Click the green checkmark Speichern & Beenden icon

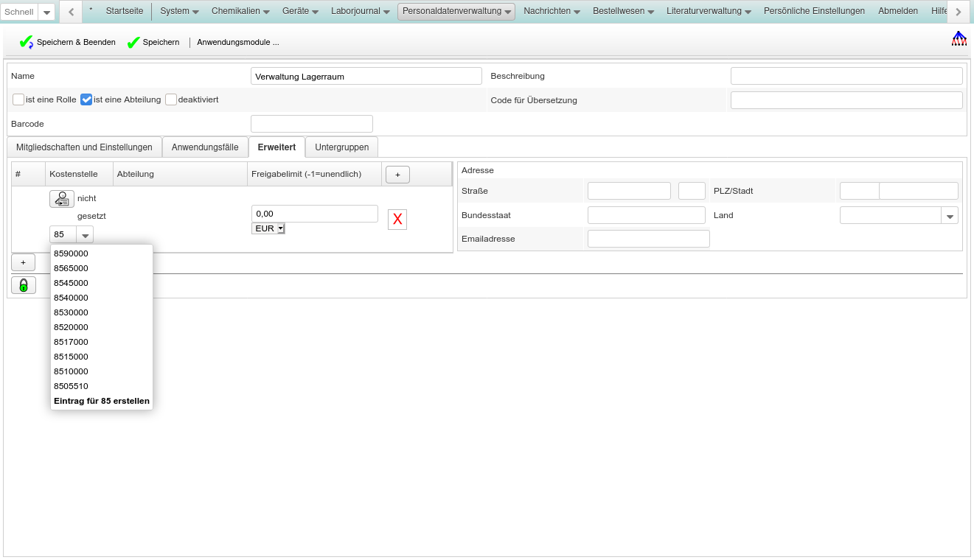(x=27, y=43)
